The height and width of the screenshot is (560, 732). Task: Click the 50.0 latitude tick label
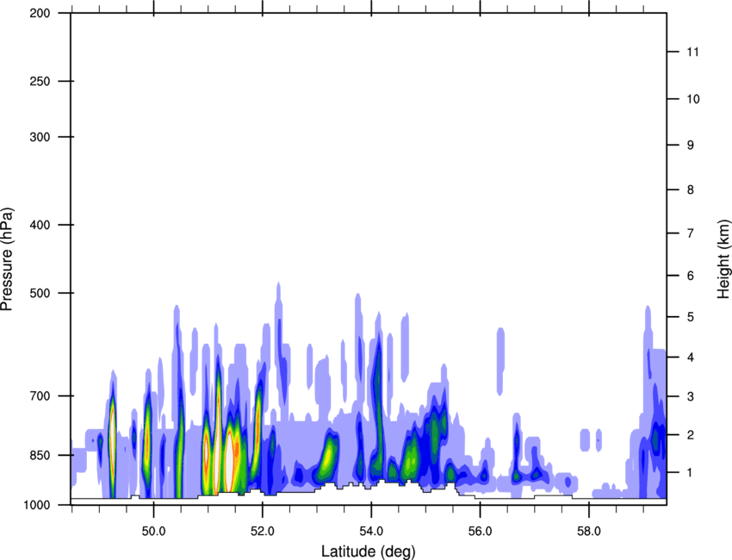[153, 532]
